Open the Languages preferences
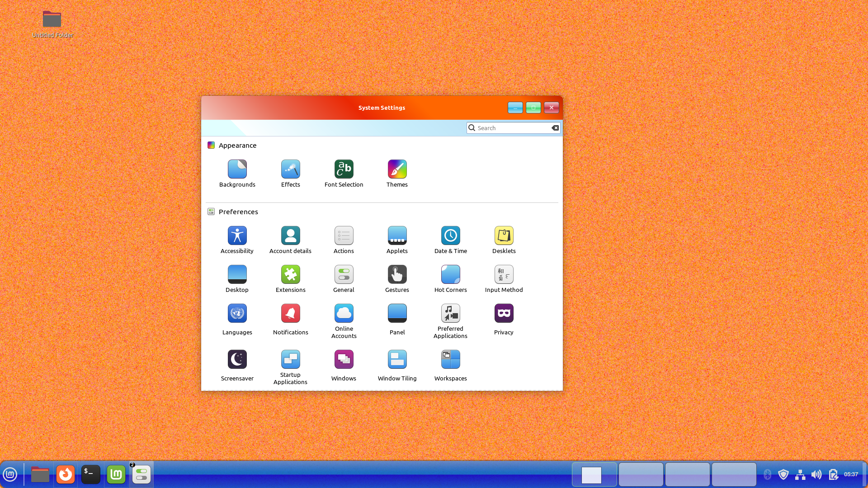868x488 pixels. pyautogui.click(x=237, y=319)
